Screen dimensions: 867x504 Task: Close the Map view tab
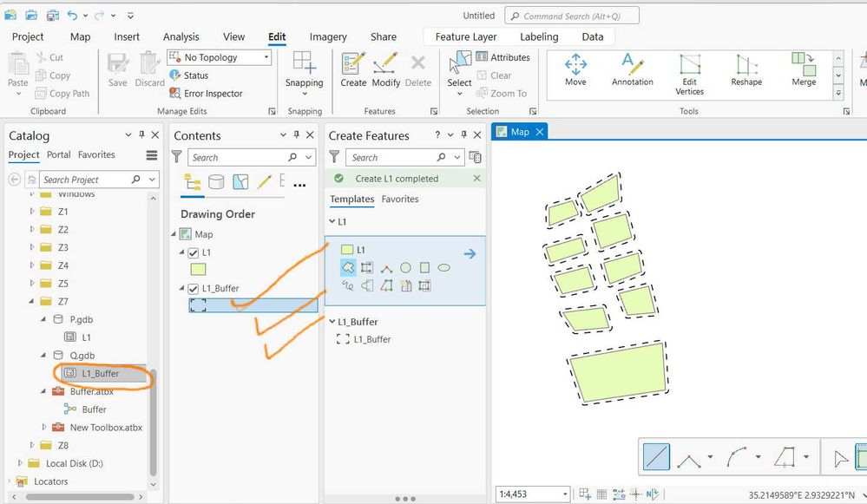point(540,132)
